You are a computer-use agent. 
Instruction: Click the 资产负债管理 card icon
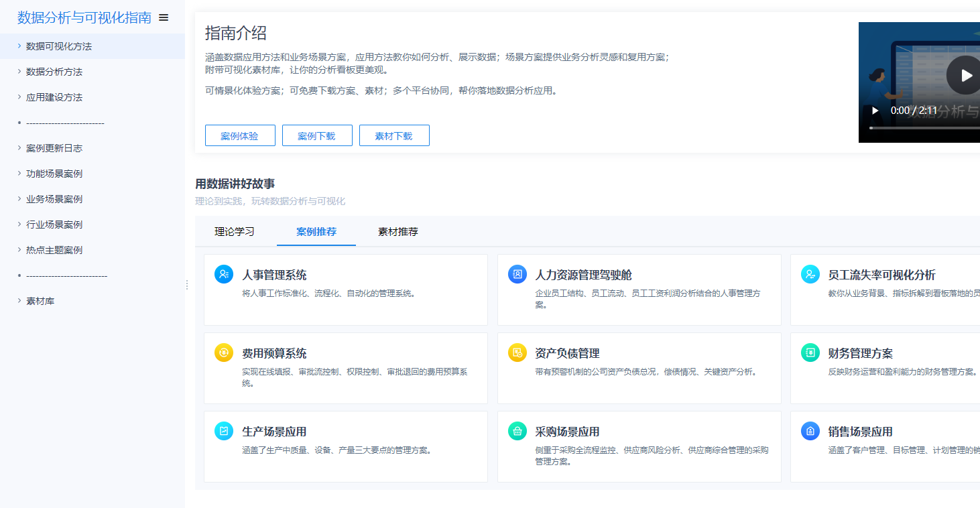click(517, 353)
